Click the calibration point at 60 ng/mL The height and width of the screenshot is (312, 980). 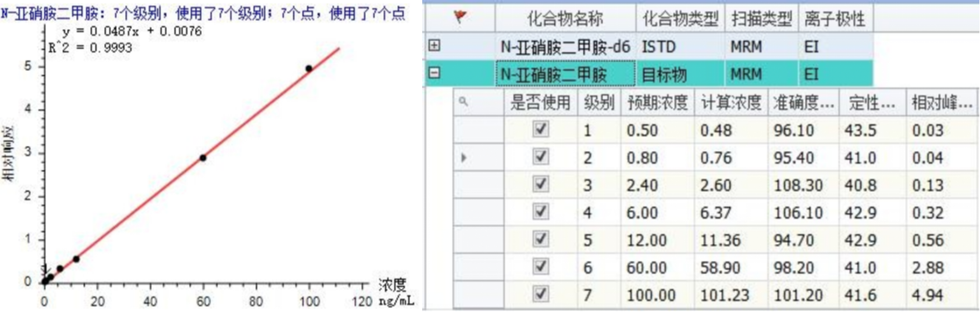click(203, 157)
